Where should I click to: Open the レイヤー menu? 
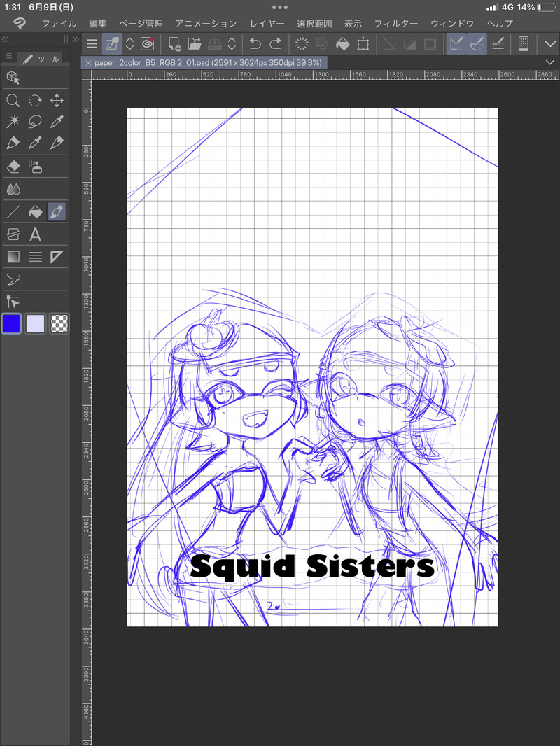coord(267,23)
